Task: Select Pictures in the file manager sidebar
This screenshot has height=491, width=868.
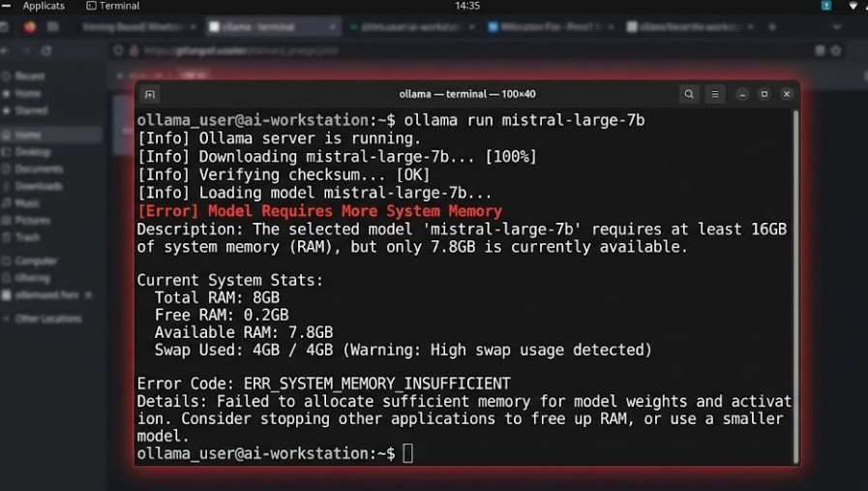Action: [x=32, y=221]
